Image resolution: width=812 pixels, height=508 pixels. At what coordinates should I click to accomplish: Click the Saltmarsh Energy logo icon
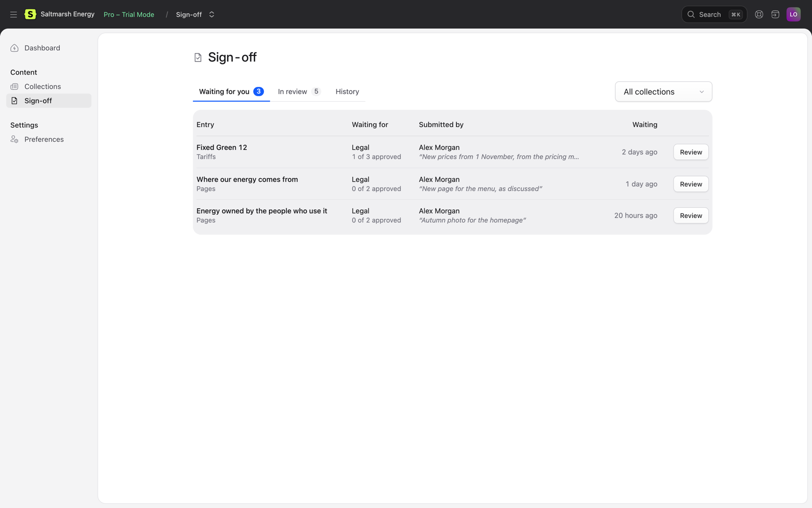click(x=30, y=14)
